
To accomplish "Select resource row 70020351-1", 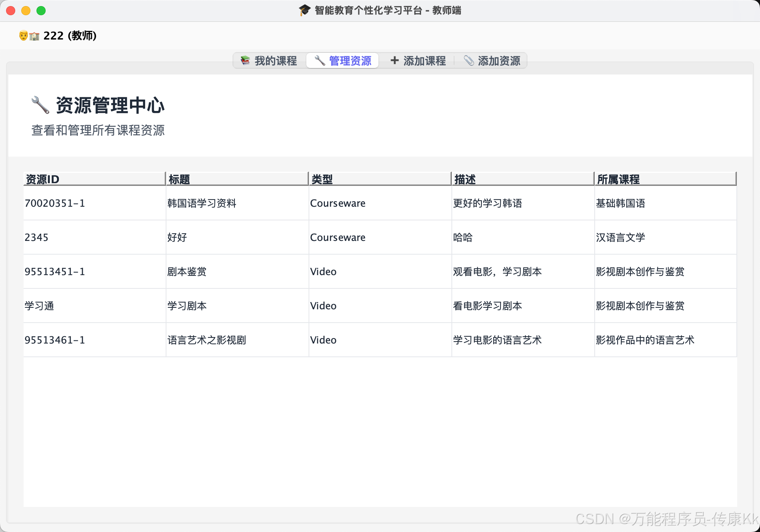I will pos(55,203).
